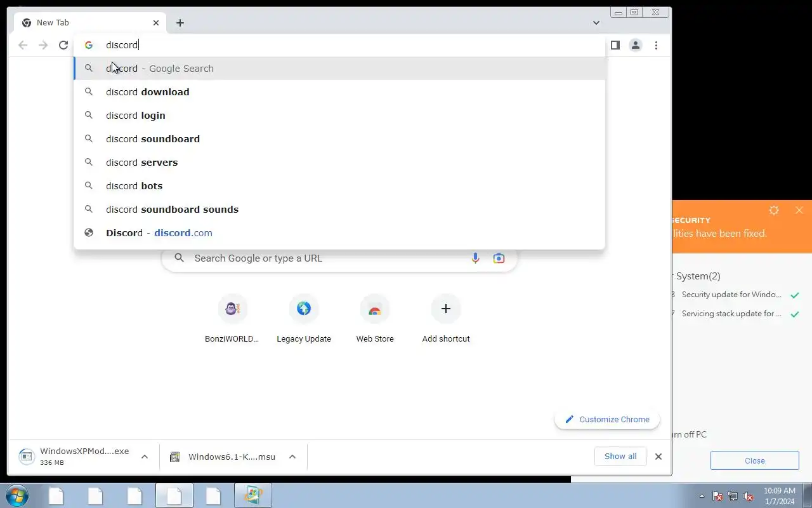Minimize the Chrome window
Image resolution: width=812 pixels, height=508 pixels.
(619, 12)
